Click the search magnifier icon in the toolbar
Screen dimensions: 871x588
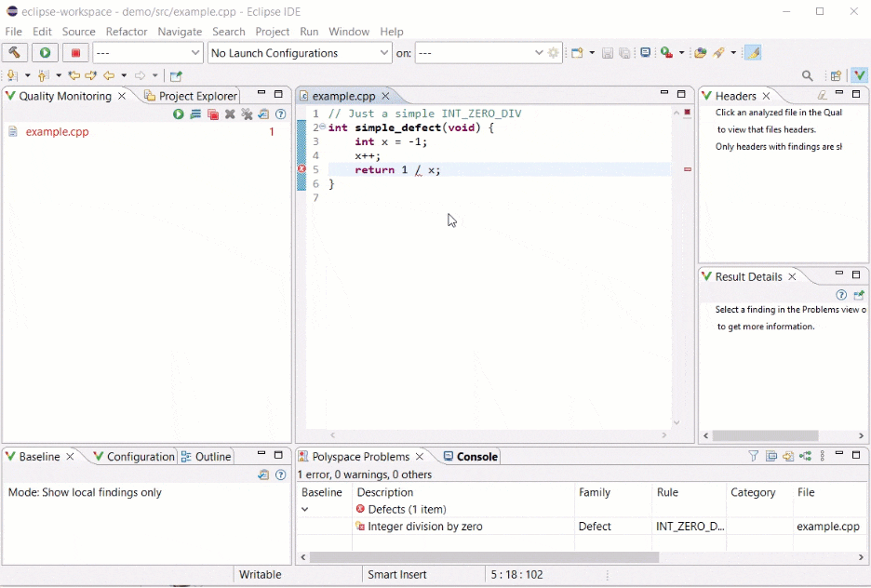pyautogui.click(x=807, y=75)
